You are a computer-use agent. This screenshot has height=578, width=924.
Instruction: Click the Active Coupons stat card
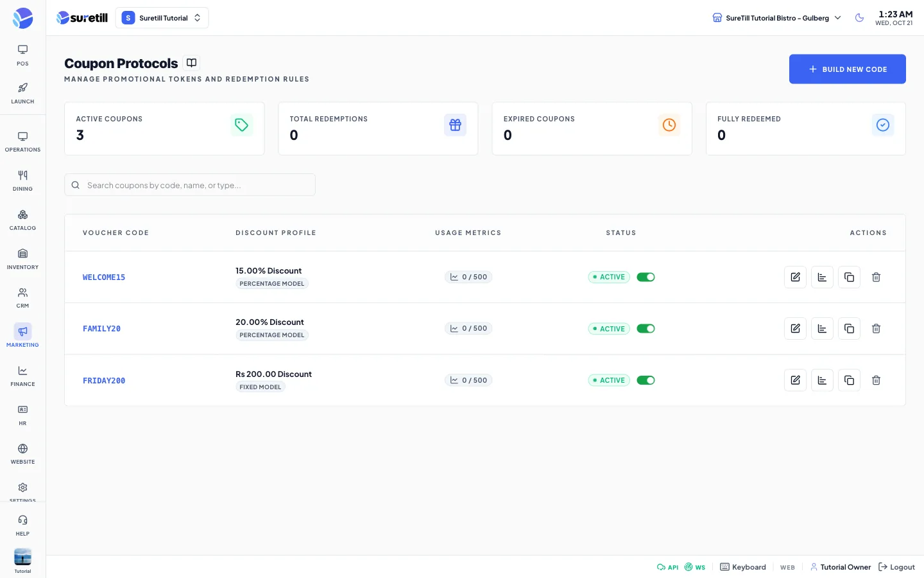[164, 128]
